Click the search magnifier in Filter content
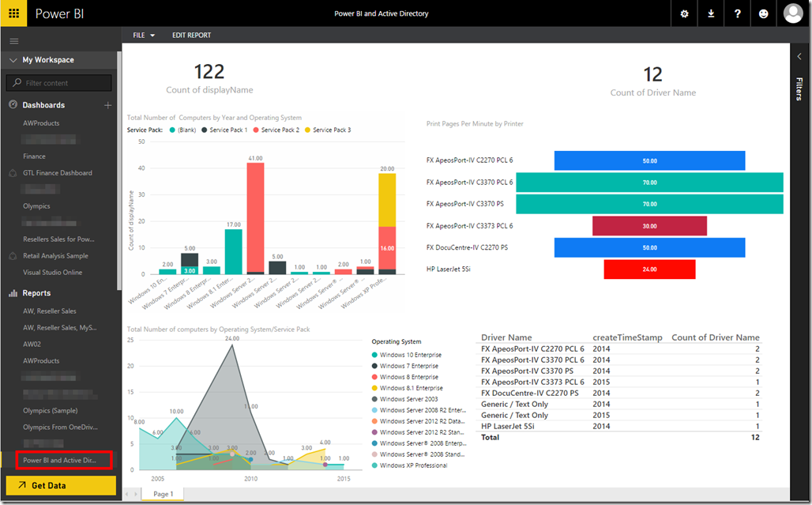The image size is (812, 505). [x=17, y=83]
